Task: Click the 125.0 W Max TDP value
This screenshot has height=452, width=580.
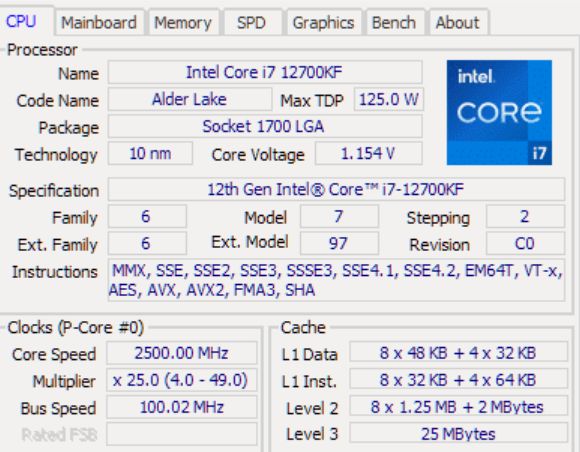Action: (389, 99)
